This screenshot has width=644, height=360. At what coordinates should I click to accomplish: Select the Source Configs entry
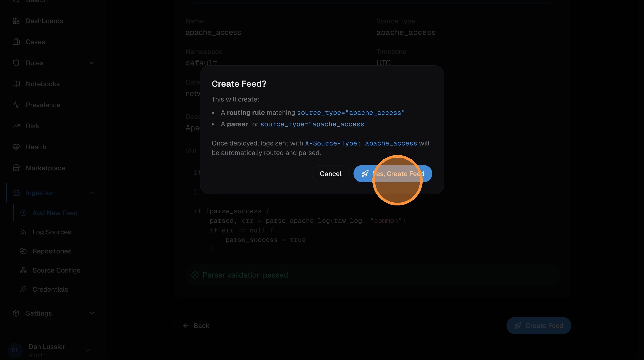point(56,270)
